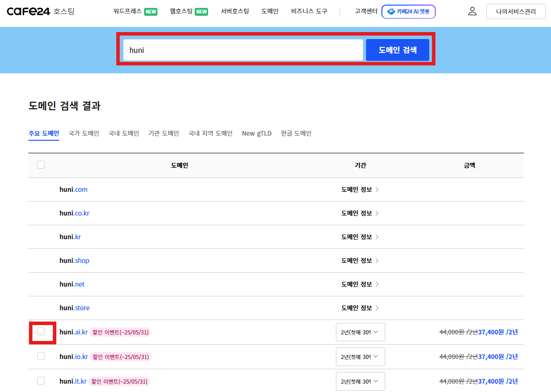
Task: Open the New gTLD tab
Action: (x=256, y=133)
